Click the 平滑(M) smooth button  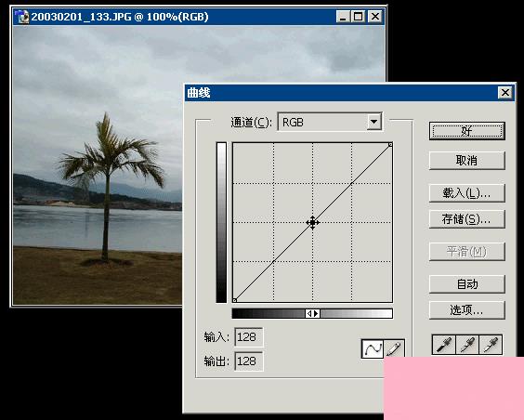466,252
